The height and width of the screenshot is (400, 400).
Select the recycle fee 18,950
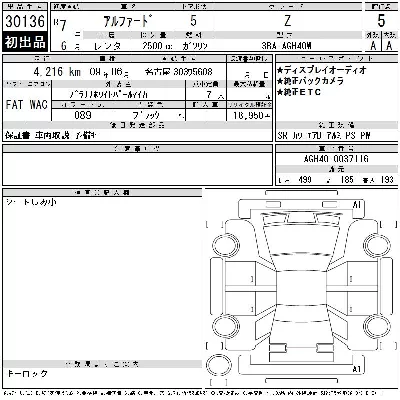tap(249, 115)
